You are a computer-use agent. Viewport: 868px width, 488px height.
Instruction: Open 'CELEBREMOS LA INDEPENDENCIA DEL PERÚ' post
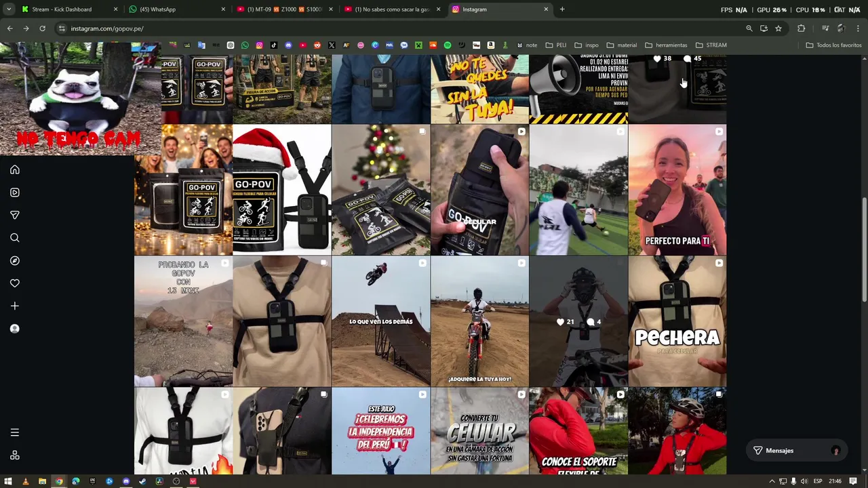381,431
